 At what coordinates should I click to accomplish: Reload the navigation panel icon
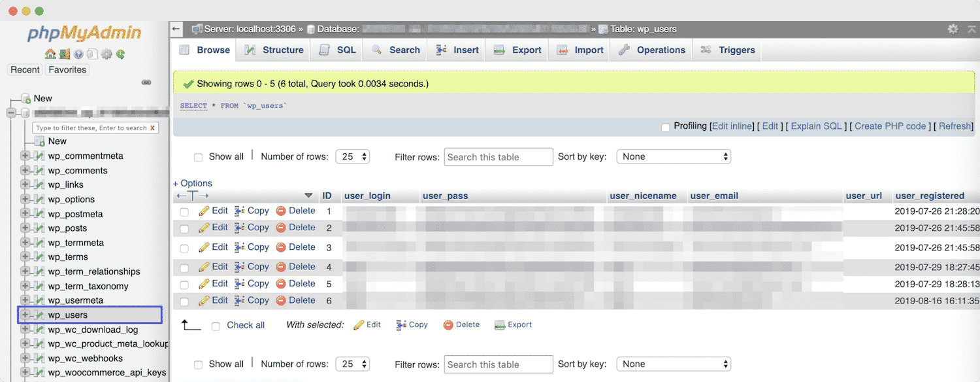click(x=120, y=54)
